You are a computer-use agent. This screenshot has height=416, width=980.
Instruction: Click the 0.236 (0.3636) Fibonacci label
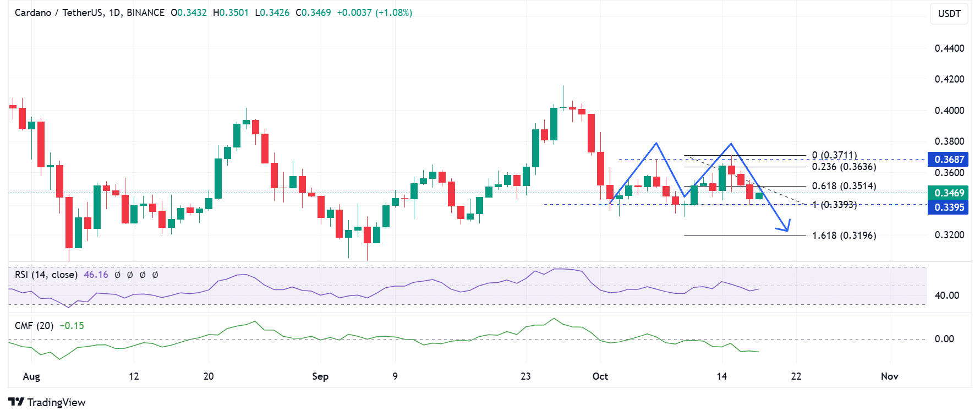click(844, 167)
